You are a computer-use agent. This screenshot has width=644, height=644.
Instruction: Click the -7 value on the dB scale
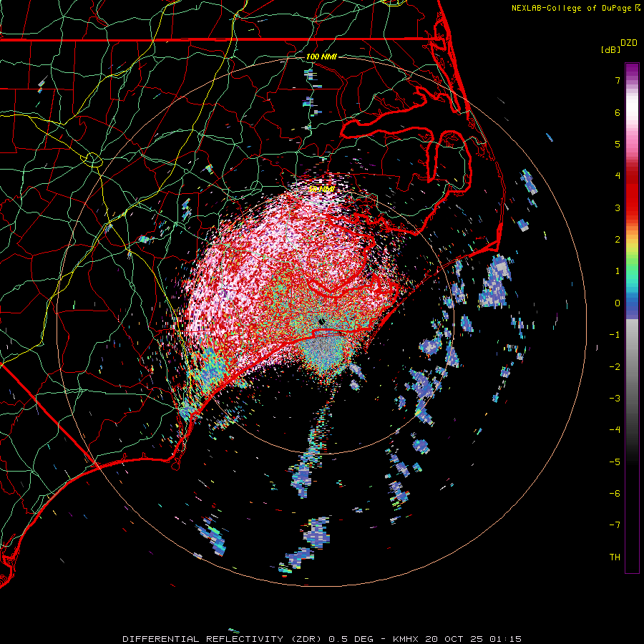tap(615, 525)
